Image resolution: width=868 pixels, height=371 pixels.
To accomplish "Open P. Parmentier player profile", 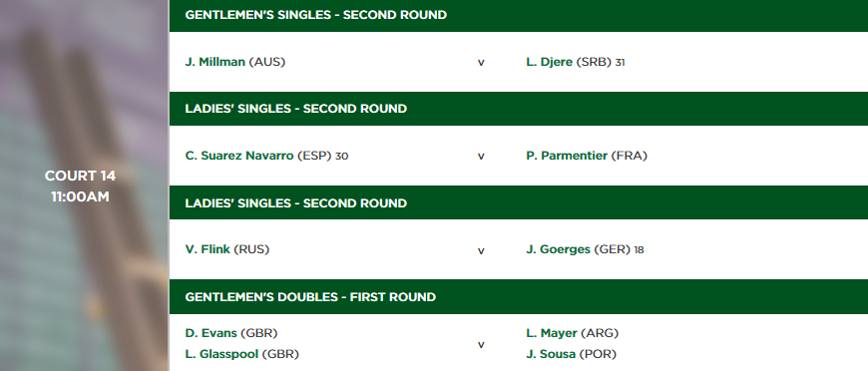I will click(567, 156).
